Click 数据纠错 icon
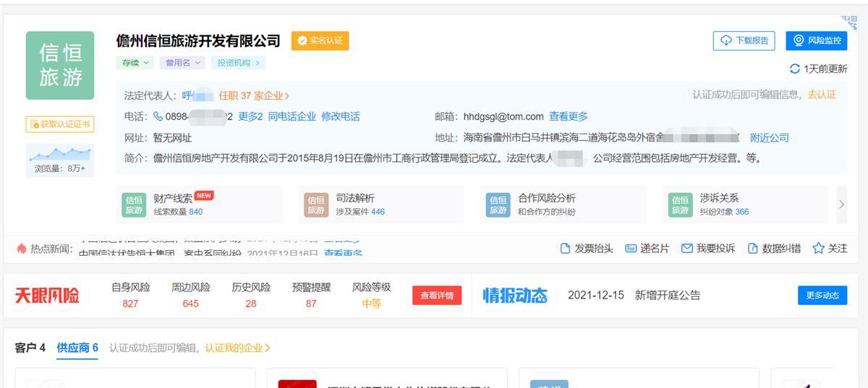This screenshot has width=868, height=388. 753,249
